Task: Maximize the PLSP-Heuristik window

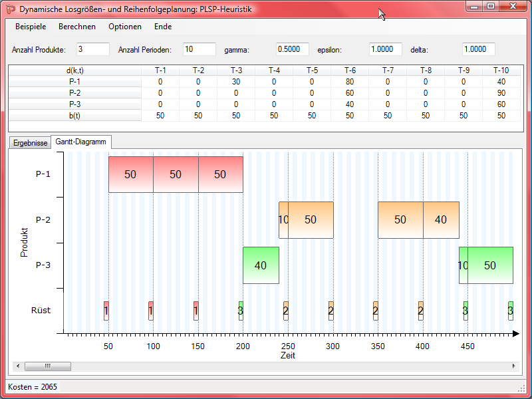Action: point(491,6)
